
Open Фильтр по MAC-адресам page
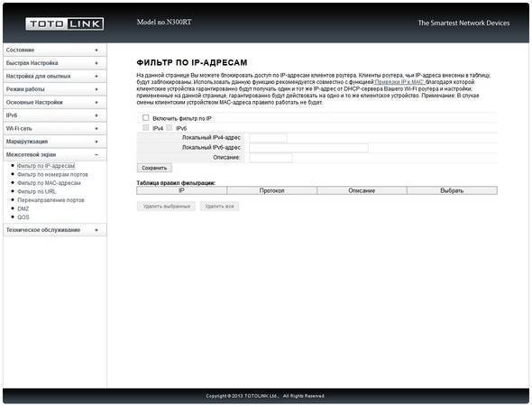click(x=49, y=183)
